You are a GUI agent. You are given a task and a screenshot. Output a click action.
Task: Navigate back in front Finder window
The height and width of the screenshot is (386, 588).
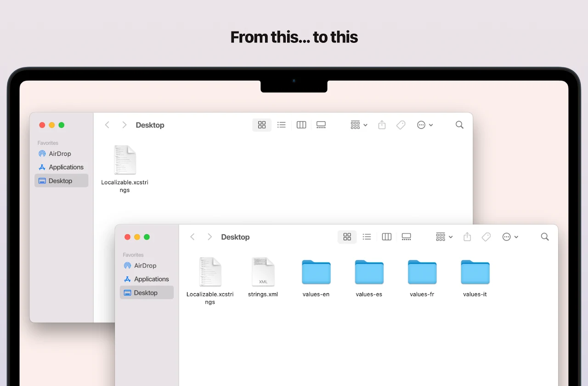click(192, 237)
